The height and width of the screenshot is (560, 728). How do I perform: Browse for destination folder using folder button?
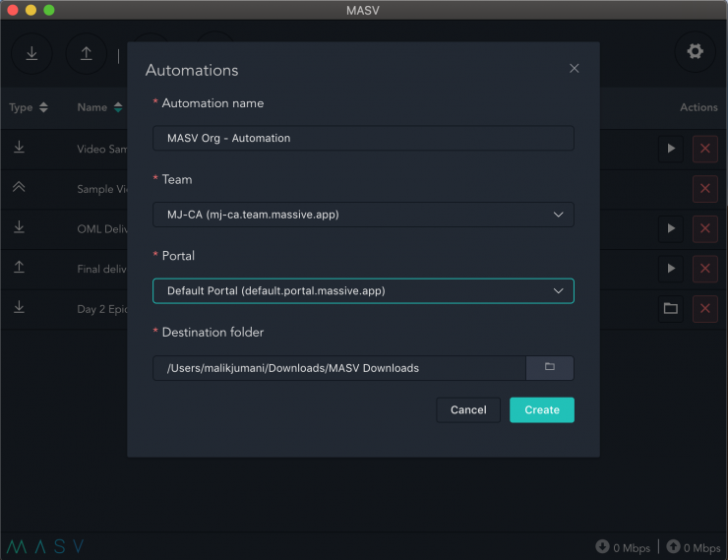pyautogui.click(x=550, y=368)
